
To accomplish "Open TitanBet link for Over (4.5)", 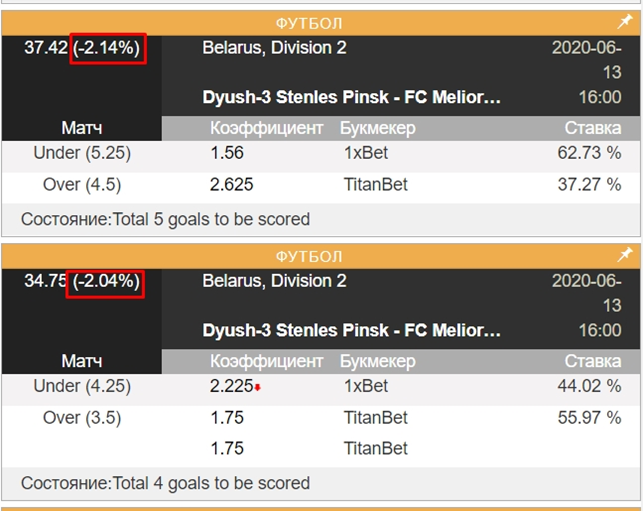I will click(x=374, y=185).
